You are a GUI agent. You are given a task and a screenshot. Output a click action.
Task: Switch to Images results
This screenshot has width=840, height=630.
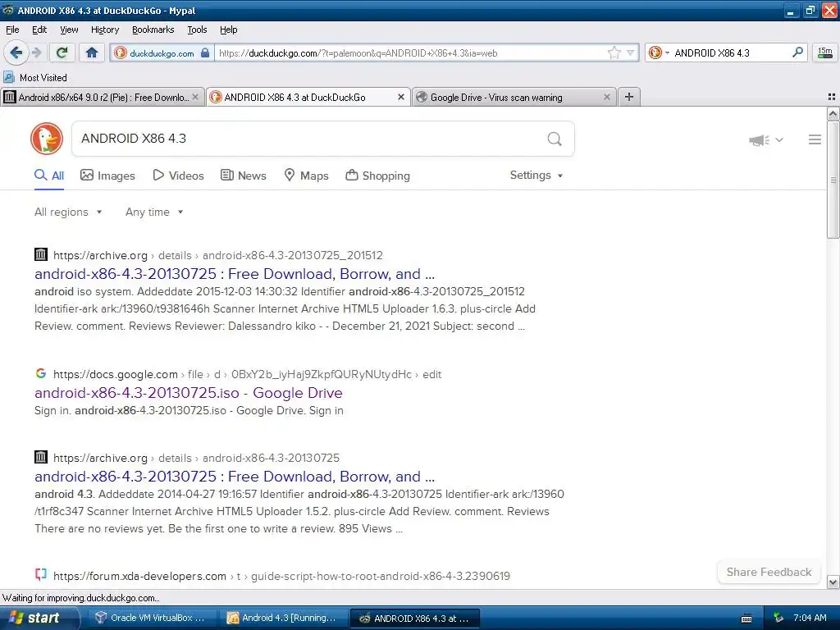coord(107,176)
